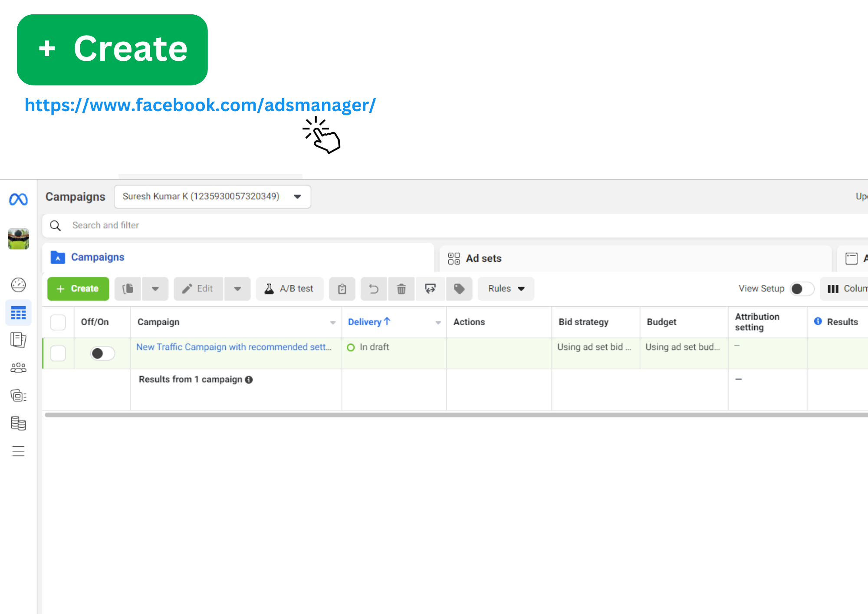Click the Edit button
Image resolution: width=868 pixels, height=614 pixels.
coord(198,289)
